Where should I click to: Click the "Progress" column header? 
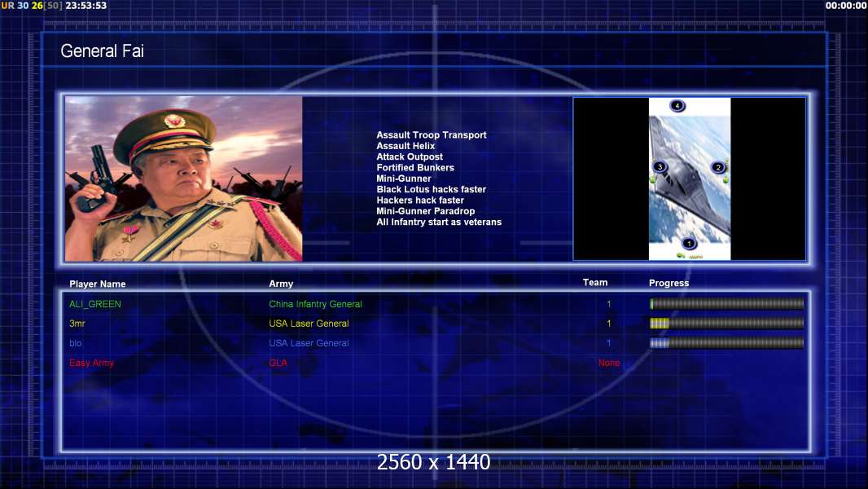(x=669, y=283)
